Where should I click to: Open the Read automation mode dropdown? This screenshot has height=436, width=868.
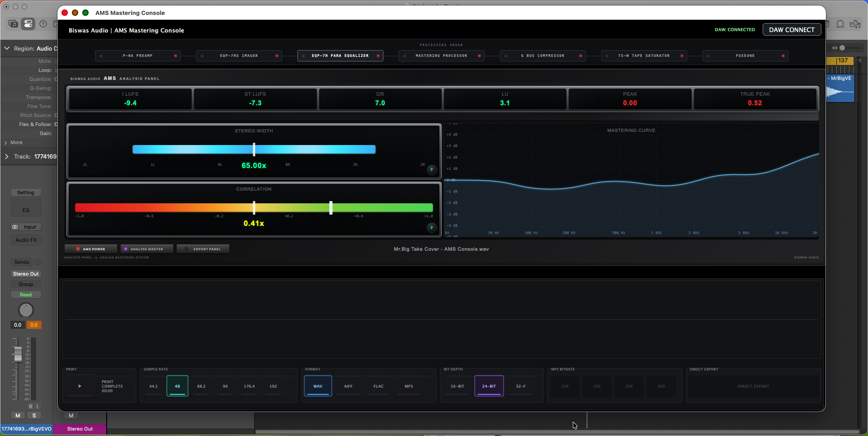[26, 295]
